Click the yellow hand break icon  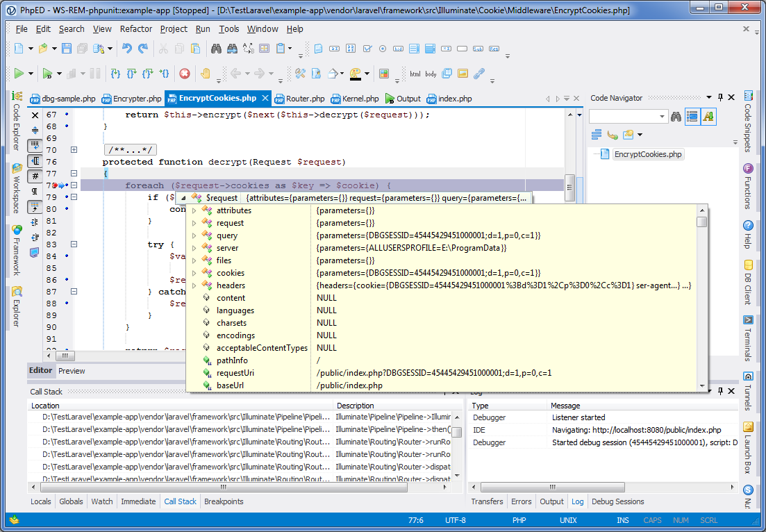[206, 74]
